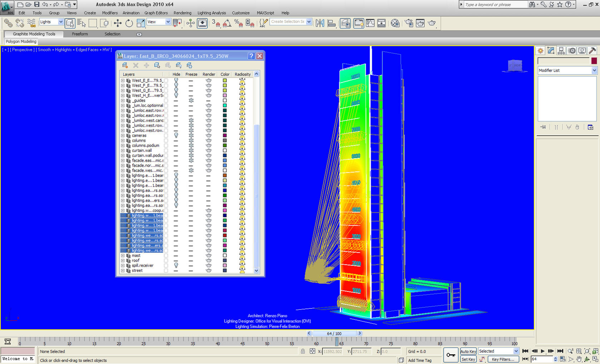Click Create New Layer icon in dialog

click(x=125, y=65)
